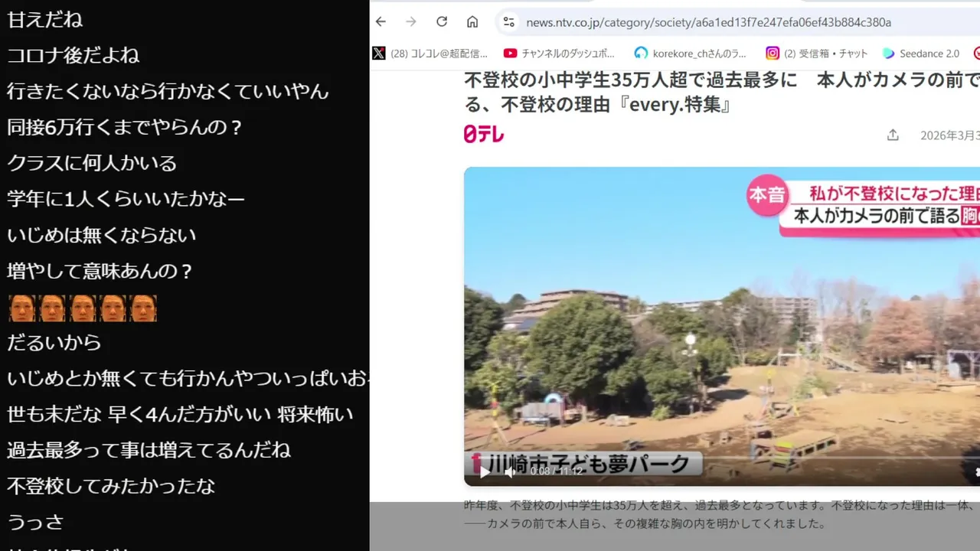Mute the video volume speaker icon
This screenshot has height=551, width=980.
point(510,471)
